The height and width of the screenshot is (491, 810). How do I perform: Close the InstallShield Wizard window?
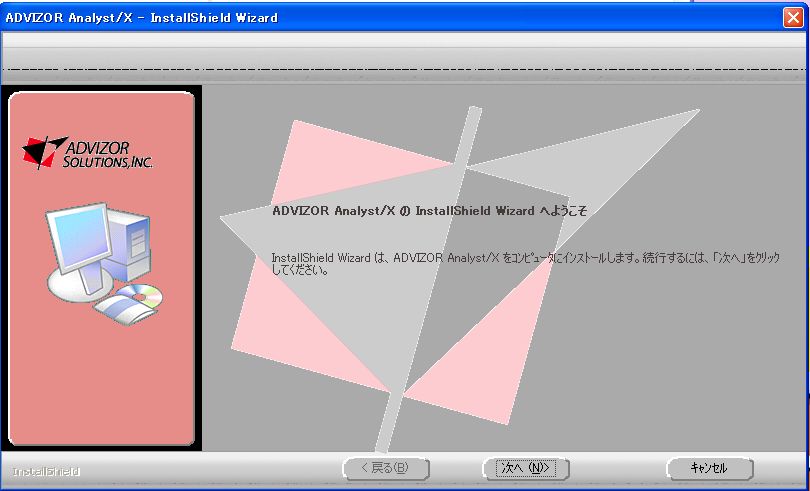tap(793, 18)
